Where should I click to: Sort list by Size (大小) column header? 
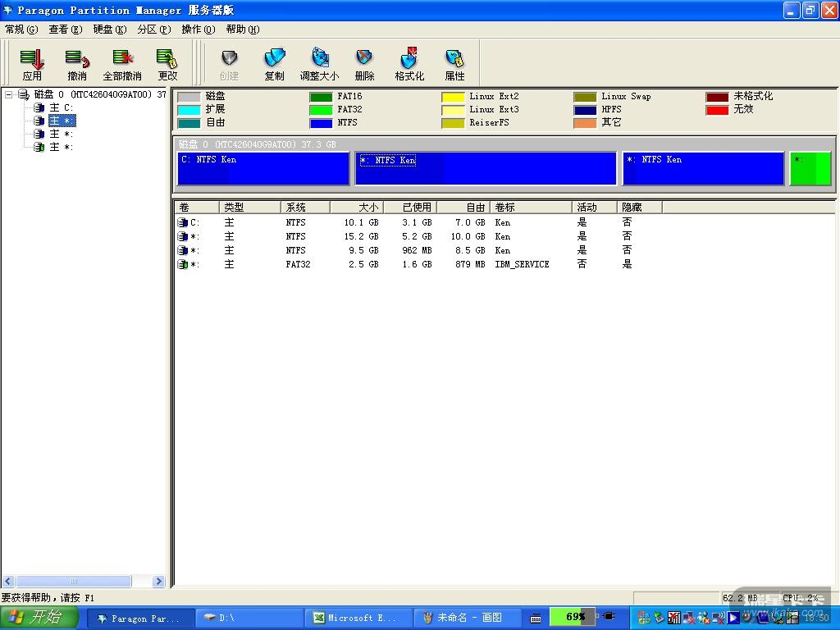[x=358, y=208]
